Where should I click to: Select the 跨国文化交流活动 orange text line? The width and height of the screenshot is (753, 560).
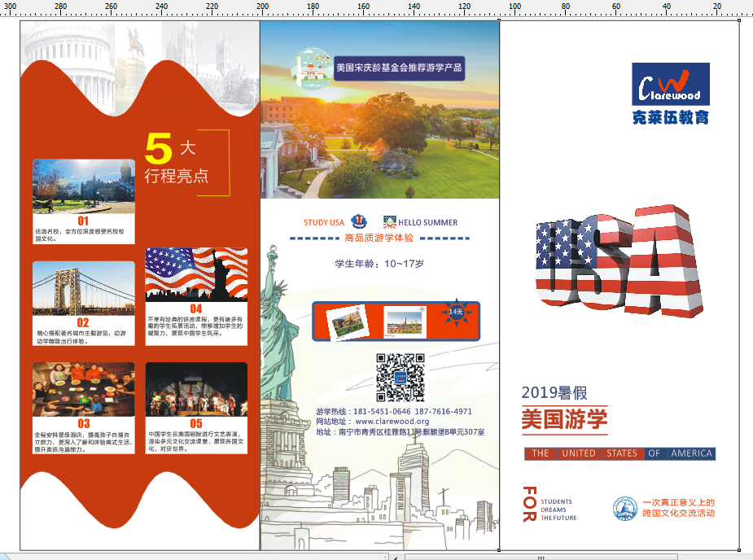[x=679, y=513]
